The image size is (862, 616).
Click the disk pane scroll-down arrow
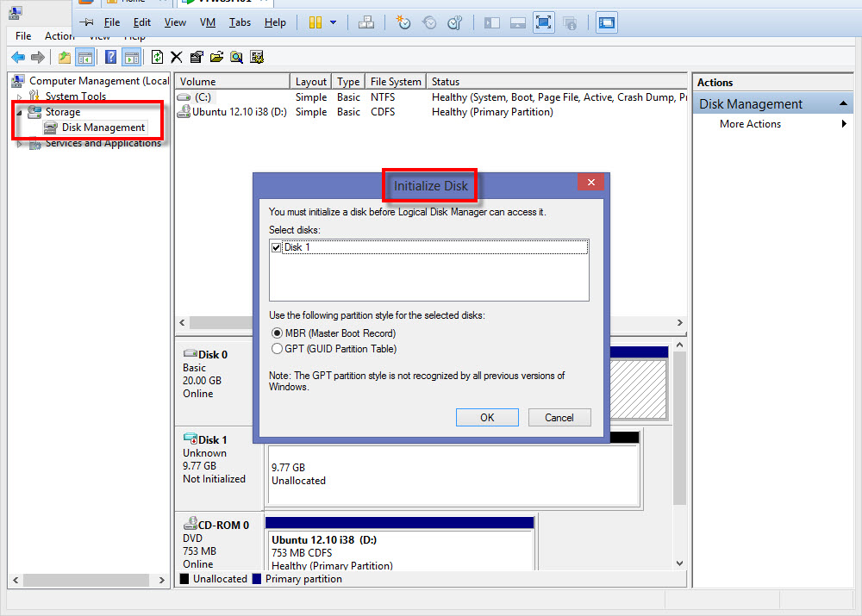click(679, 563)
